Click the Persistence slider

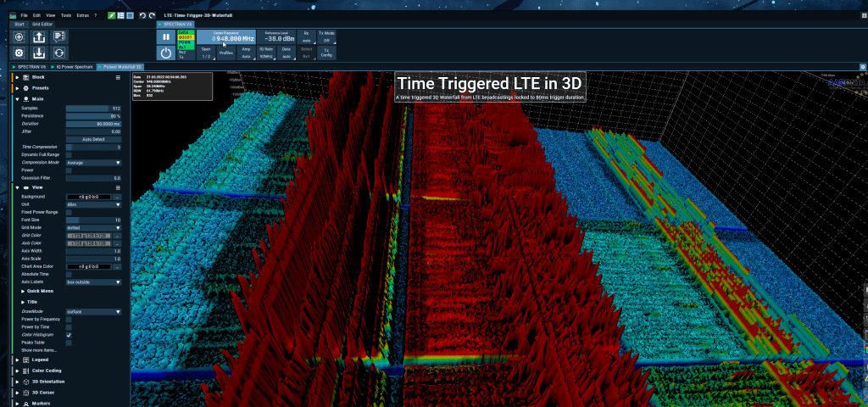pyautogui.click(x=93, y=116)
